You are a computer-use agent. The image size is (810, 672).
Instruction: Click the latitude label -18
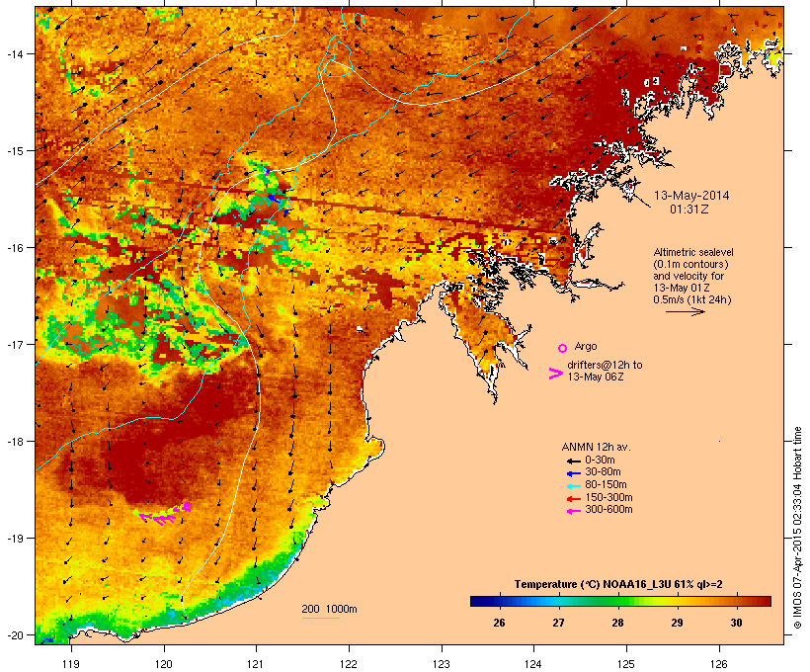[14, 442]
